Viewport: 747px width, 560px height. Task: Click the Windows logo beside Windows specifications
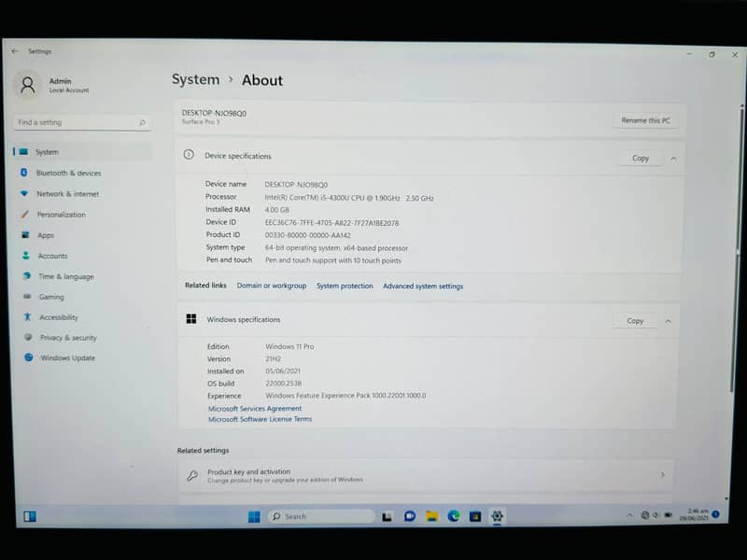(191, 318)
